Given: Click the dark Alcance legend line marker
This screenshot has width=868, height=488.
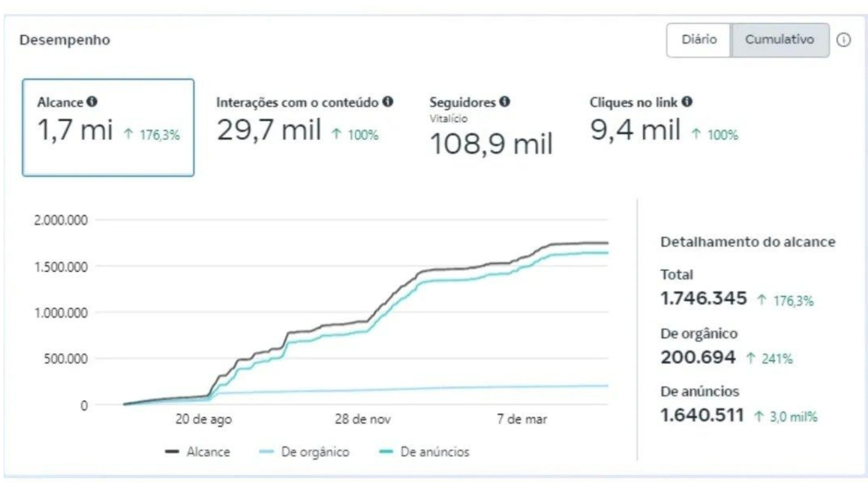Looking at the screenshot, I should [x=172, y=452].
